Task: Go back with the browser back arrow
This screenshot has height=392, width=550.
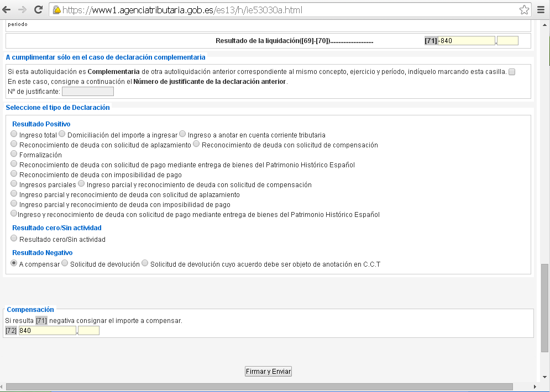Action: click(6, 10)
